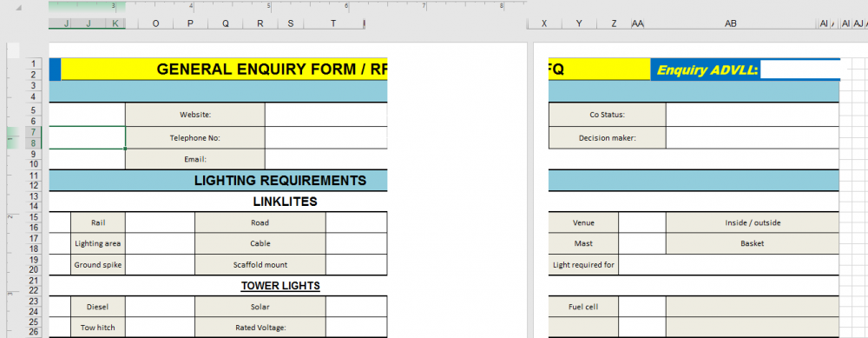868x338 pixels.
Task: Click the empty cell beside Decision maker
Action: tap(753, 138)
